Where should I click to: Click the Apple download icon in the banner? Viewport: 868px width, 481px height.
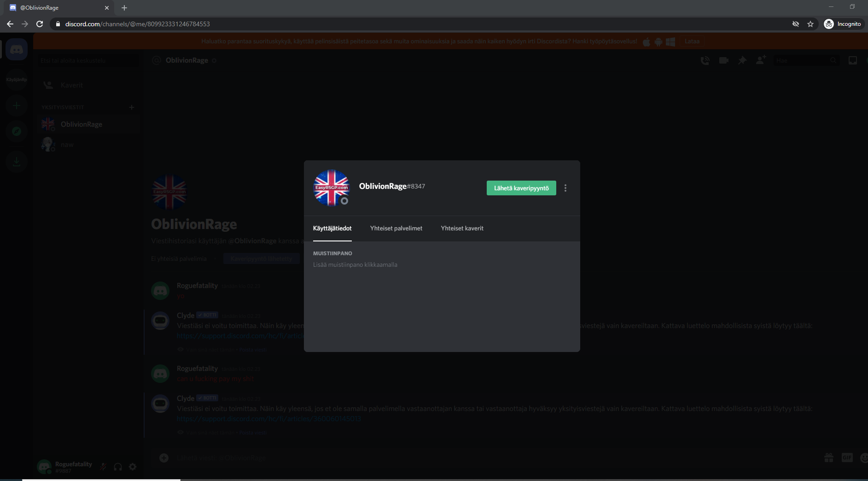[647, 42]
